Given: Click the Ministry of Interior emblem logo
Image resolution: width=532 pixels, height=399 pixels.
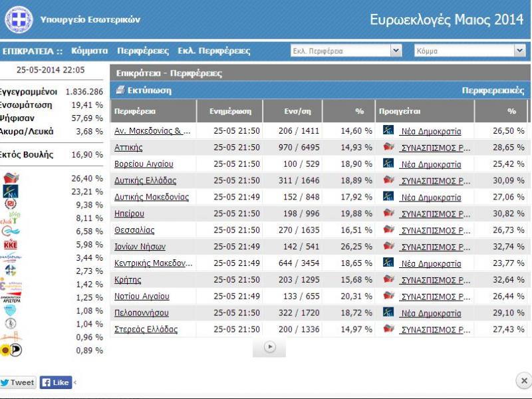Looking at the screenshot, I should click(19, 19).
